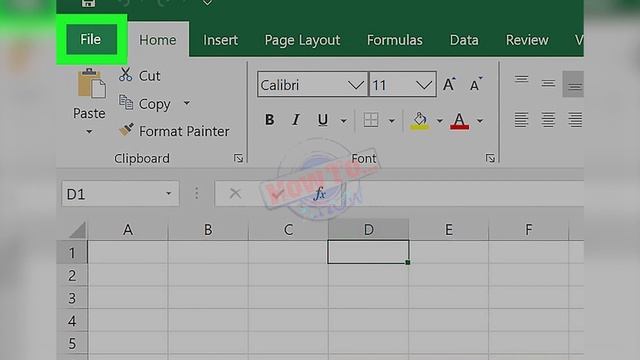Decrease font size with the small A
The image size is (640, 360).
[476, 84]
